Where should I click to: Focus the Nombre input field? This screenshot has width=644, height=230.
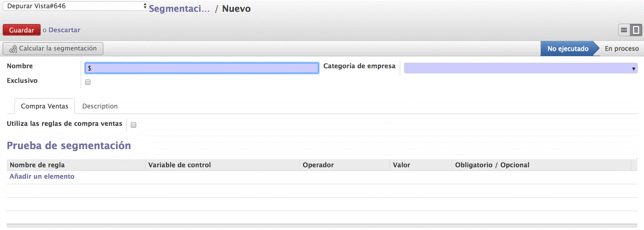[x=202, y=68]
